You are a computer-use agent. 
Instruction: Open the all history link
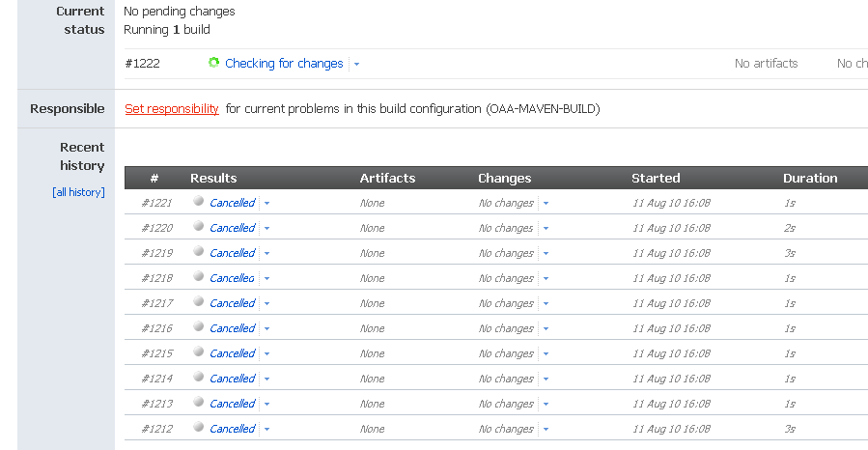click(78, 192)
